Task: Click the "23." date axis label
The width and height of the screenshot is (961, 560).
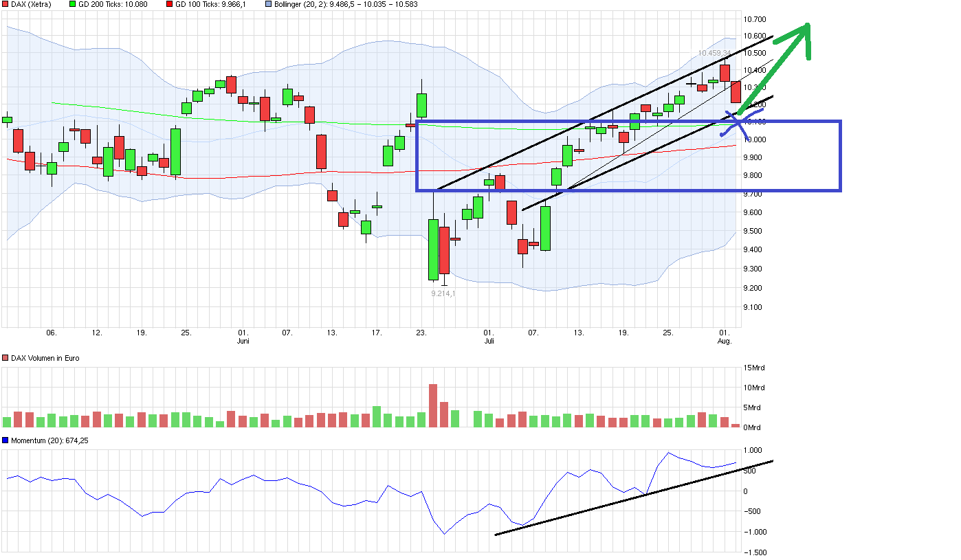Action: pos(421,333)
